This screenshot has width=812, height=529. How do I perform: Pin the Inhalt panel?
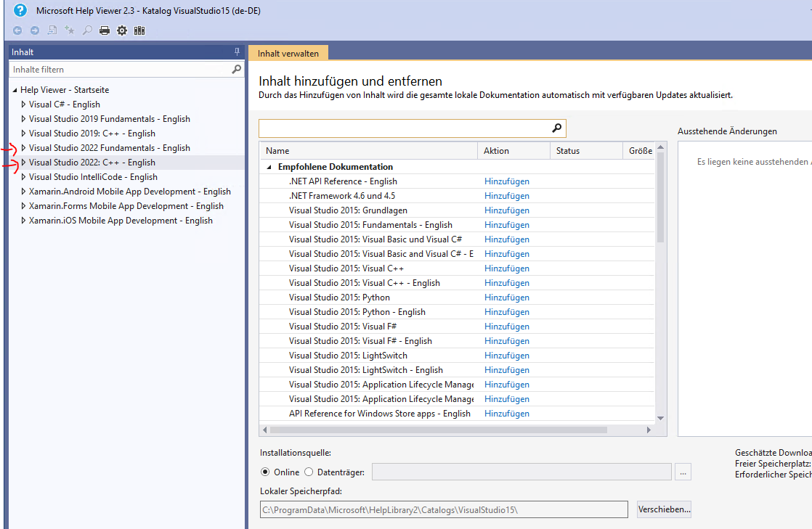point(237,52)
